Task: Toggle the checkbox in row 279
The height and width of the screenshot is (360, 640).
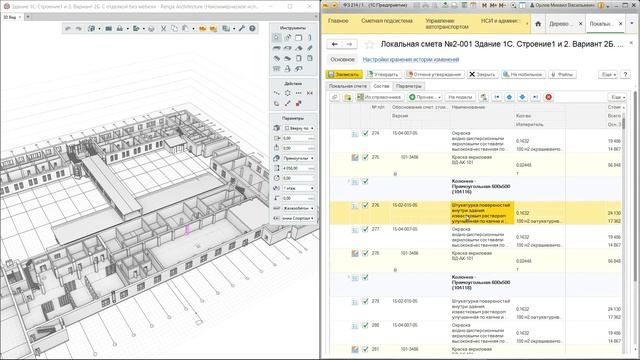Action: click(365, 302)
